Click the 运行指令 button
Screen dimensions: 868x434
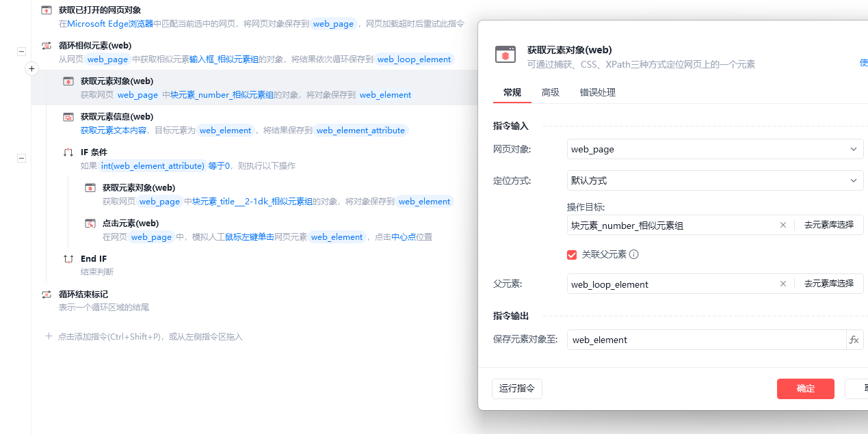point(516,389)
